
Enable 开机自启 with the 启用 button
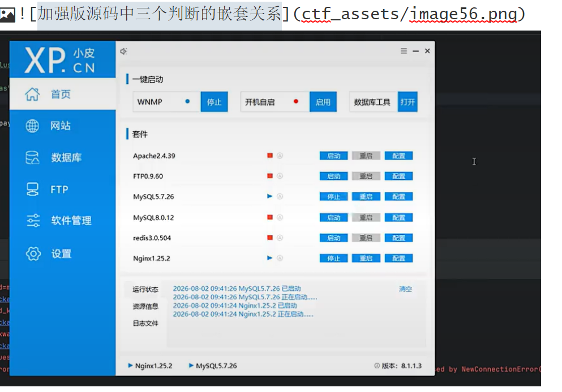pyautogui.click(x=323, y=102)
